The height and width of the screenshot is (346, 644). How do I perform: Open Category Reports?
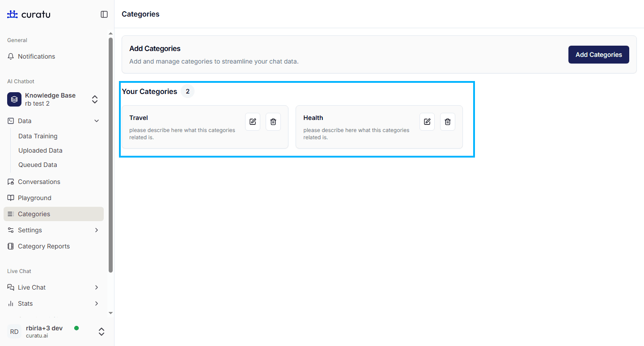point(54,246)
